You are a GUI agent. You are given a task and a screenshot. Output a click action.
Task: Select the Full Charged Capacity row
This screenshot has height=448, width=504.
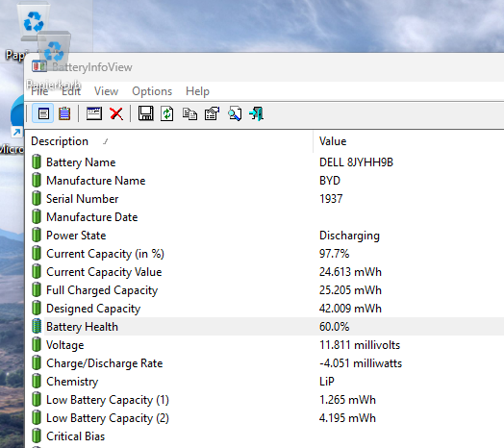tap(265, 290)
